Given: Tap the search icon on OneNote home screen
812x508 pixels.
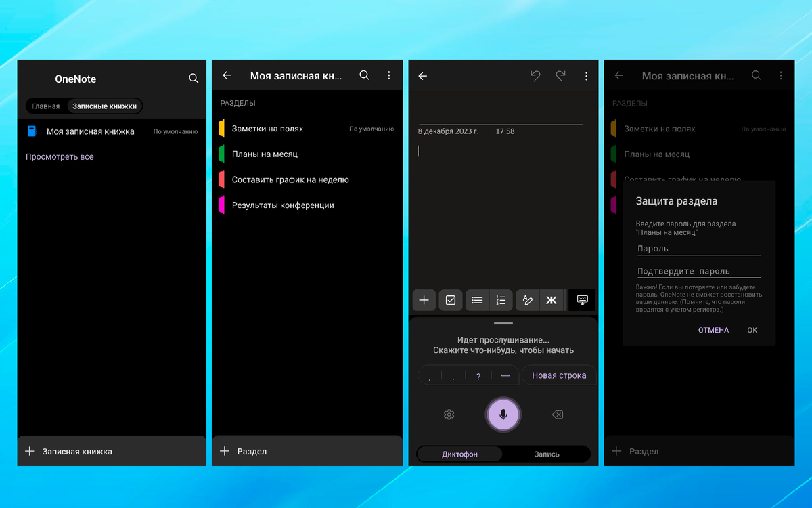Looking at the screenshot, I should 194,79.
